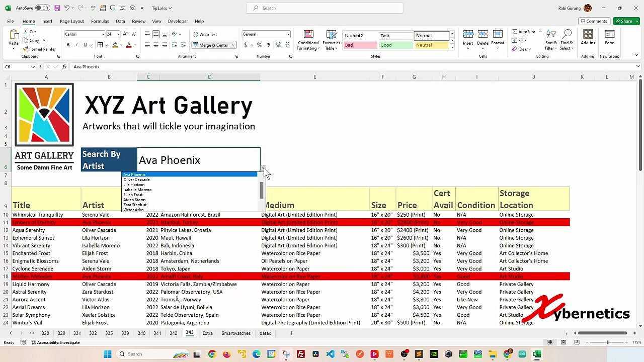
Task: Apply the yellow fill color bucket
Action: click(115, 45)
